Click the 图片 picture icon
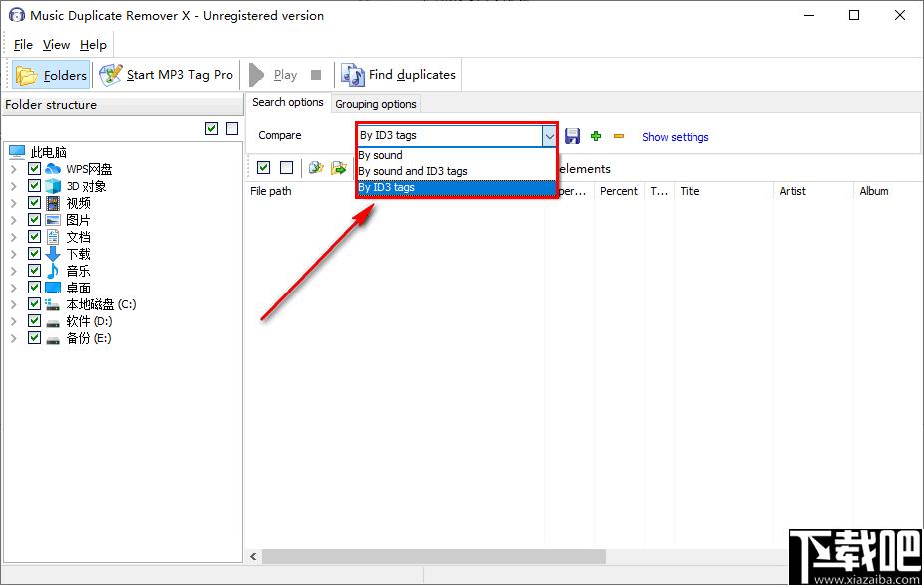 (53, 220)
